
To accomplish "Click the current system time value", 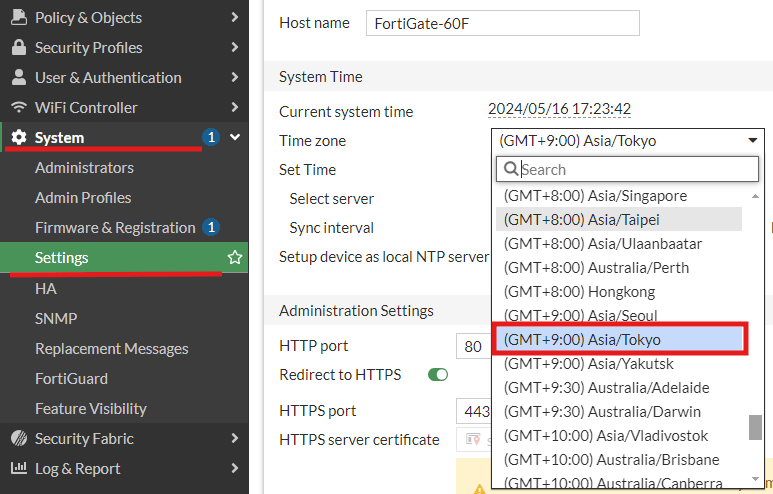I will [x=559, y=109].
